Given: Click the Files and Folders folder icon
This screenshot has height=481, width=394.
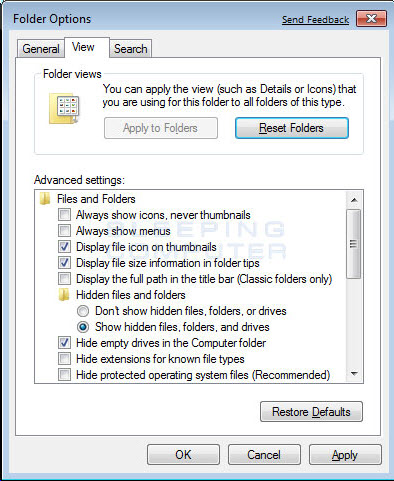Looking at the screenshot, I should click(45, 199).
